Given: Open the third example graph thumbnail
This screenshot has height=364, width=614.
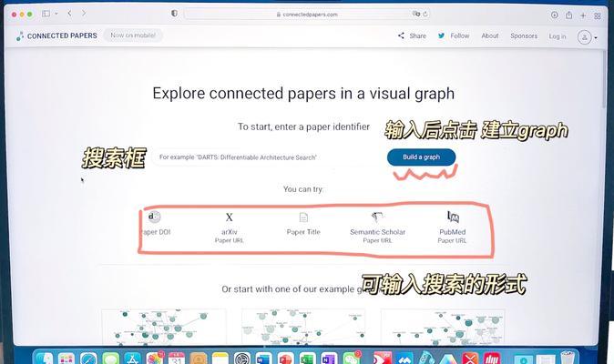Looking at the screenshot, I should pyautogui.click(x=443, y=327).
